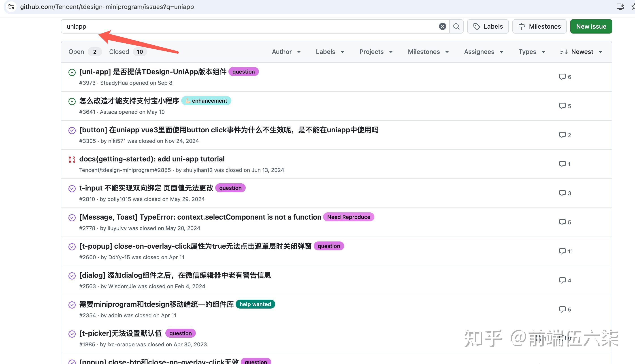Click author shuiyihan12 on pull request

pyautogui.click(x=198, y=170)
